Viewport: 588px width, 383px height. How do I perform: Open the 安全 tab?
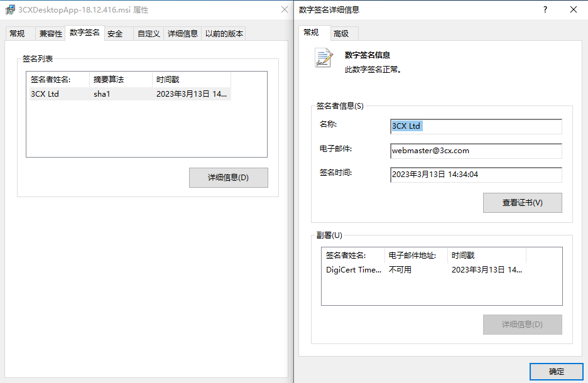(117, 34)
